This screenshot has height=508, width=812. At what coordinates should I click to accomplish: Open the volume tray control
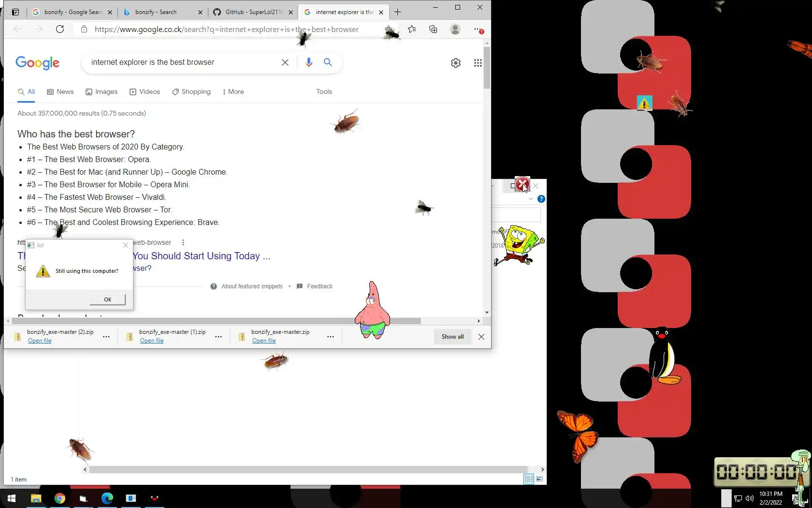click(750, 498)
